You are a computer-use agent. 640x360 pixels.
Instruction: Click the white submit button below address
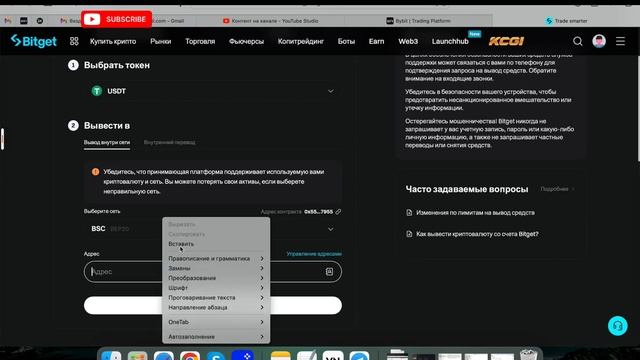point(213,305)
